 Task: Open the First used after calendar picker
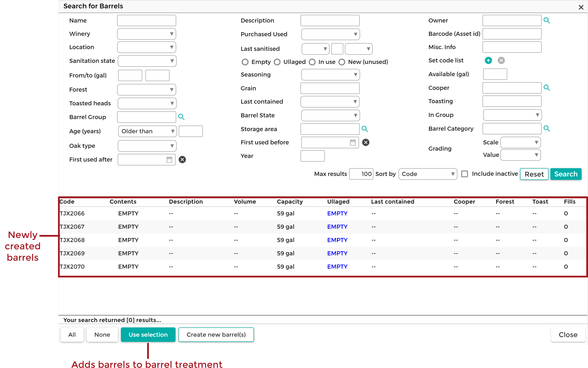169,160
